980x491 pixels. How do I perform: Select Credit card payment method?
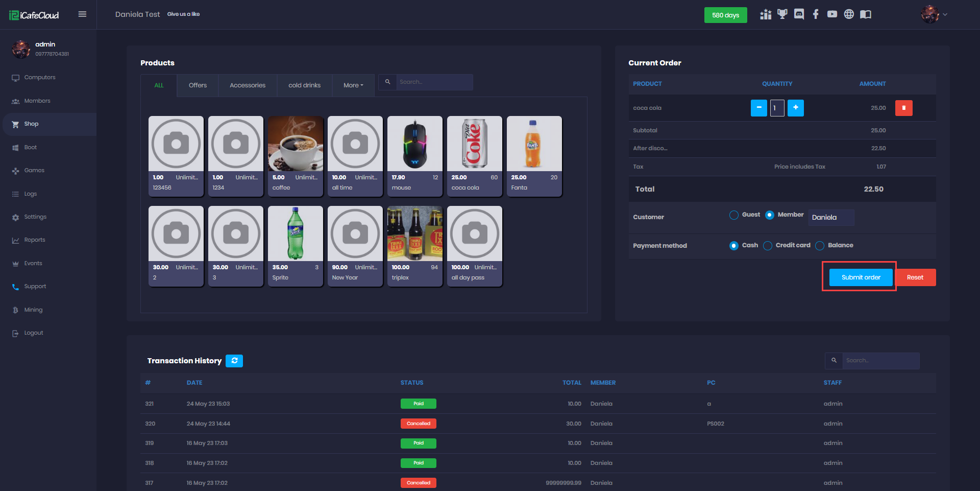coord(768,246)
